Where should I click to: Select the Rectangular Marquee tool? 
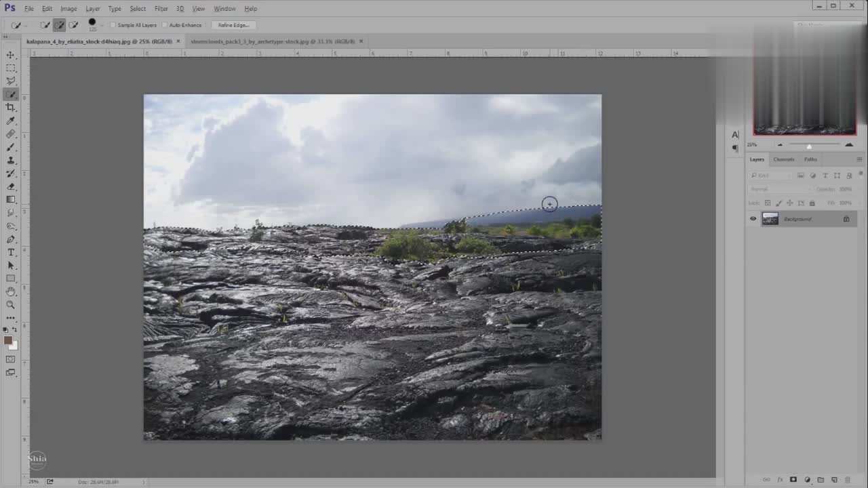click(10, 68)
